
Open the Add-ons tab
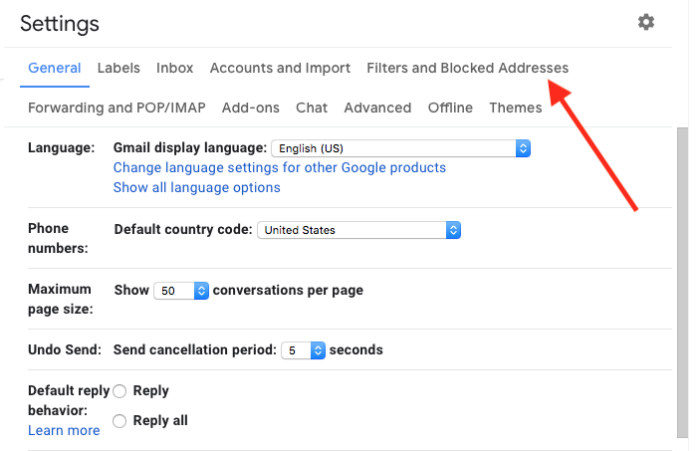pyautogui.click(x=250, y=108)
